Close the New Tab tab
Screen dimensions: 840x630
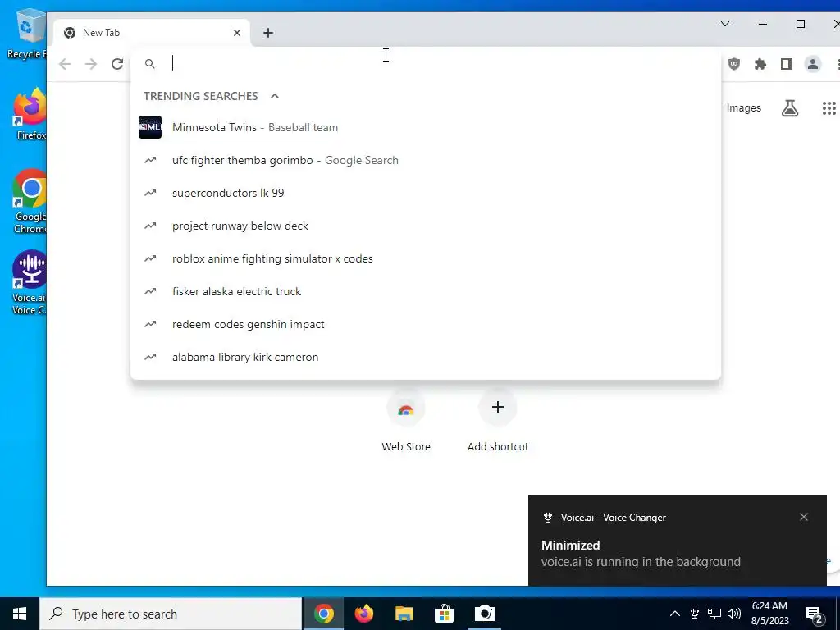[237, 33]
